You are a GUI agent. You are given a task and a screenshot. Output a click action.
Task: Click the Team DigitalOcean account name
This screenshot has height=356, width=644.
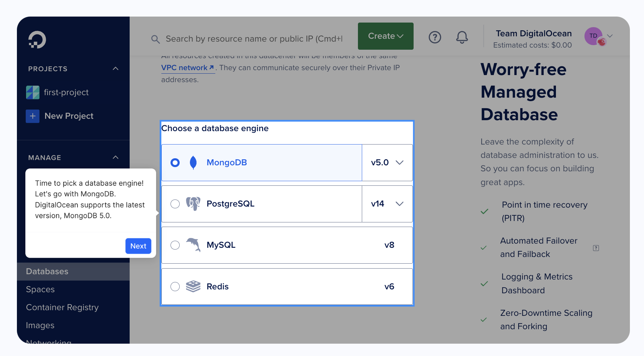pyautogui.click(x=534, y=33)
